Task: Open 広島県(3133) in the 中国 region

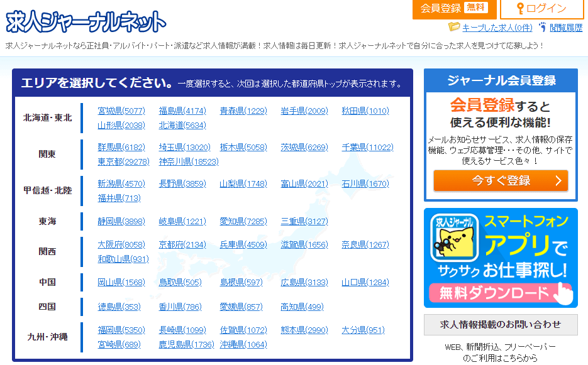Action: click(x=304, y=283)
